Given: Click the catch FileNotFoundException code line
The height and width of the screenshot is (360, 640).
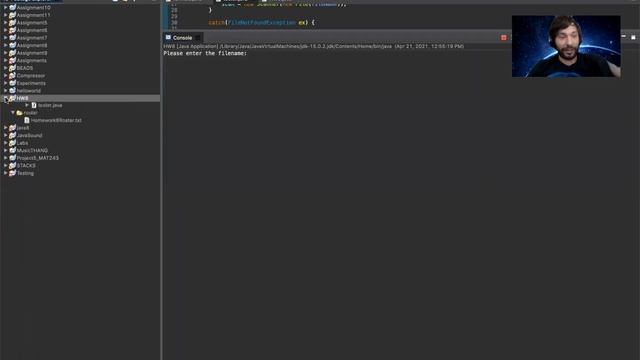Looking at the screenshot, I should (x=261, y=22).
